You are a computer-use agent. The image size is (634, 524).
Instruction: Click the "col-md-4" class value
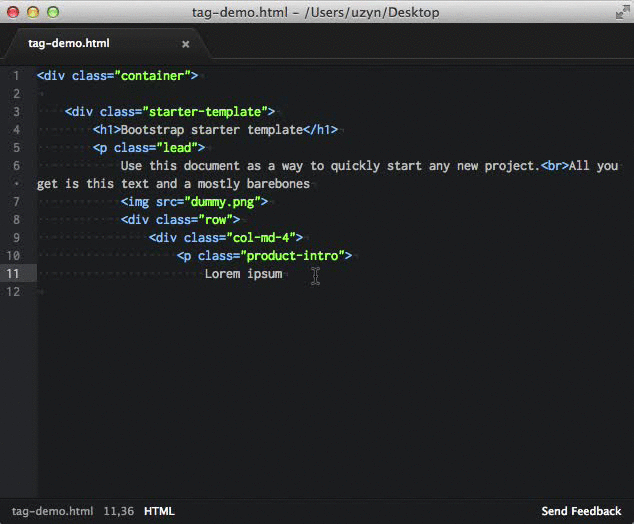261,238
